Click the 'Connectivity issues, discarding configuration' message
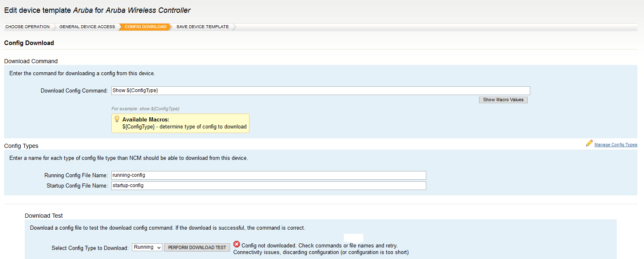Image resolution: width=644 pixels, height=259 pixels. (x=321, y=252)
